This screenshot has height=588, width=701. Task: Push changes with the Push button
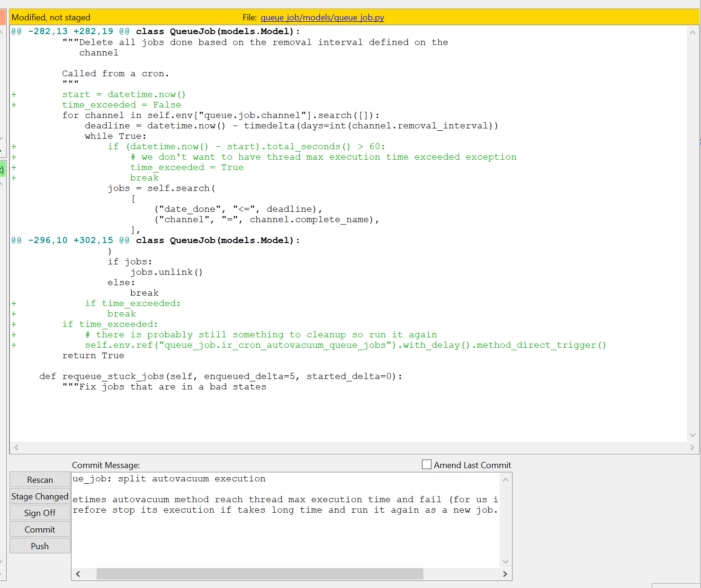40,546
